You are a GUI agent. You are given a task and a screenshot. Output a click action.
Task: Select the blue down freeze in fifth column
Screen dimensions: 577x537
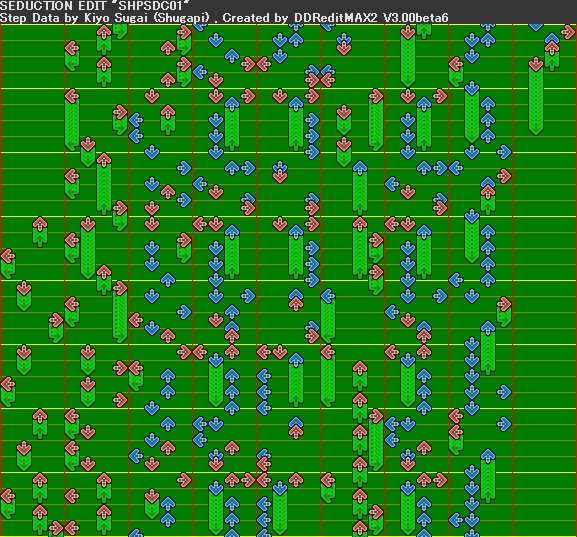pyautogui.click(x=280, y=508)
